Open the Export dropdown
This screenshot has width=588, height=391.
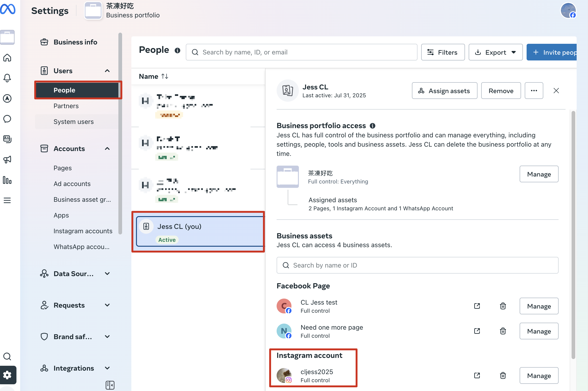click(x=495, y=52)
